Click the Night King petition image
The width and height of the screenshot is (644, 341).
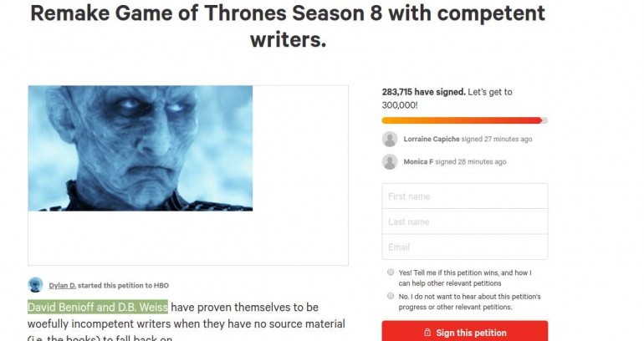pos(141,148)
